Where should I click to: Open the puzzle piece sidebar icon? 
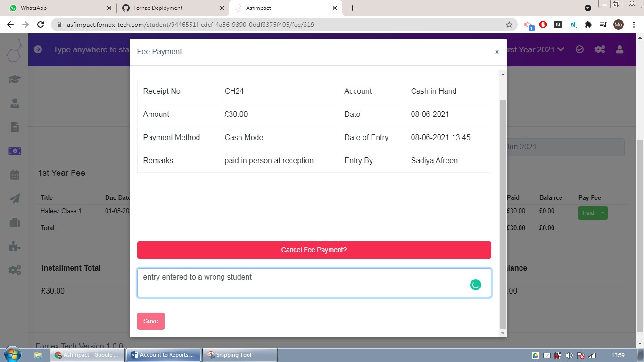pos(15,246)
